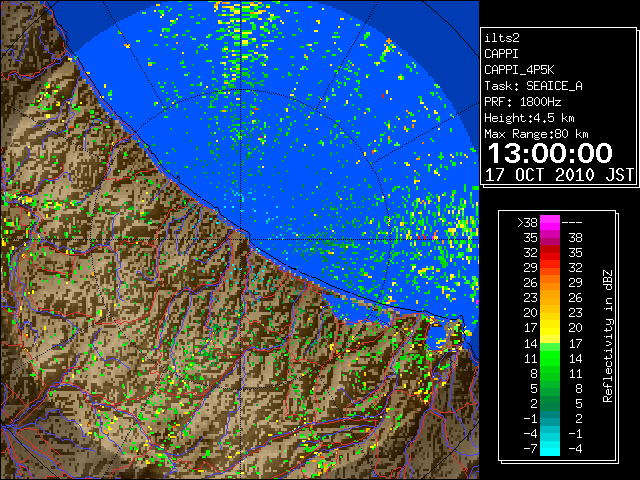The height and width of the screenshot is (480, 640).
Task: Pick the magenta band of the color scale
Action: (x=550, y=223)
